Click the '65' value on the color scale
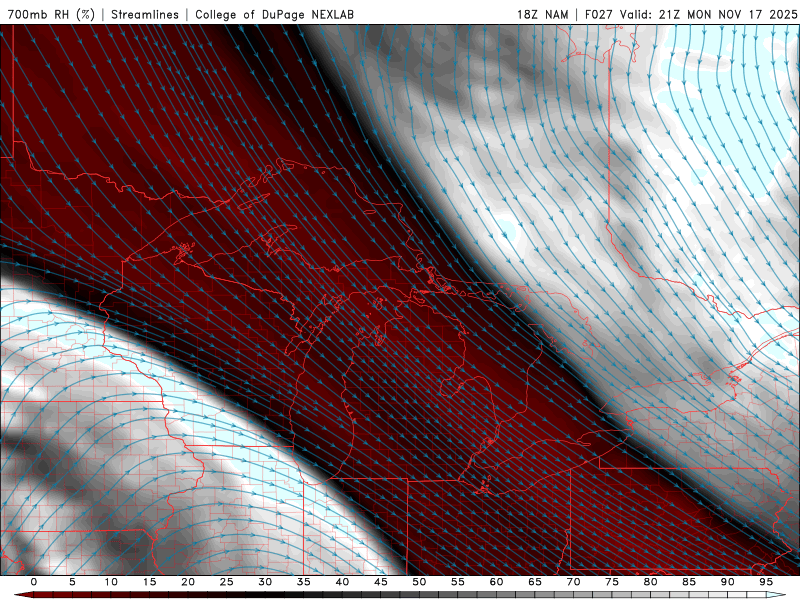Viewport: 800px width, 600px height. pyautogui.click(x=535, y=582)
